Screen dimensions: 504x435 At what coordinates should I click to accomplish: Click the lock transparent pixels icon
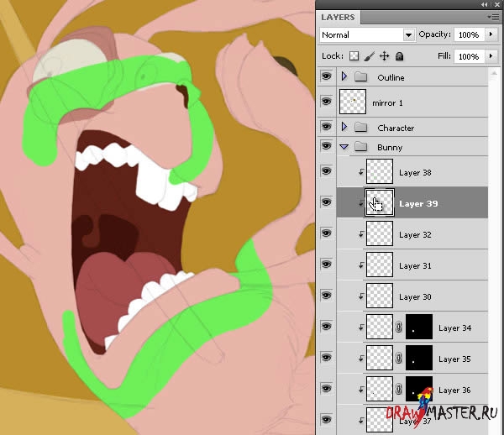(354, 56)
